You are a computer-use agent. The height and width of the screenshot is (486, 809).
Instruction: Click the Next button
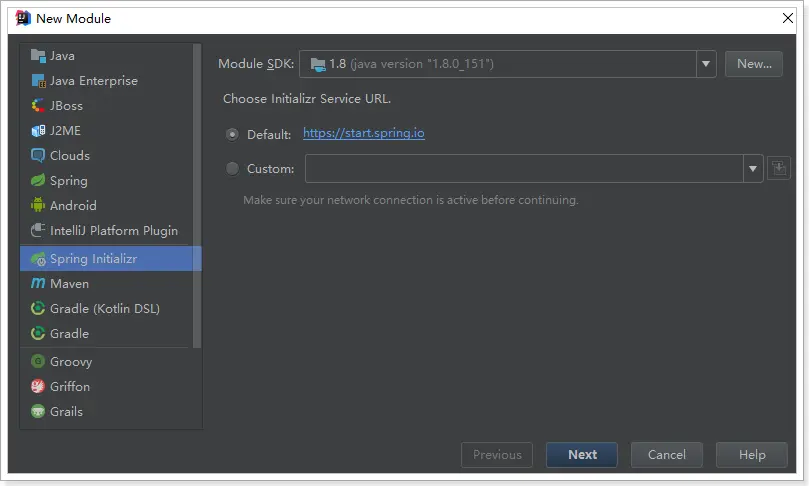582,455
